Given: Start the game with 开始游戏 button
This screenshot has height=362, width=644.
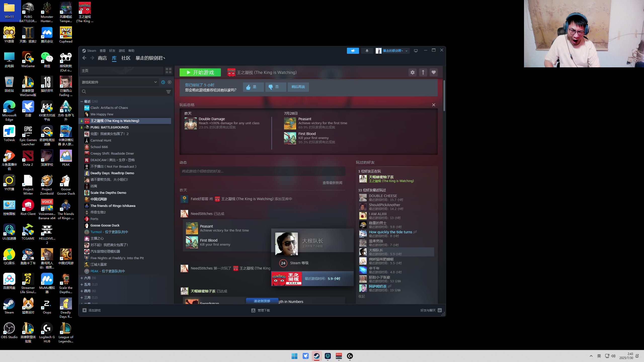Looking at the screenshot, I should 200,72.
